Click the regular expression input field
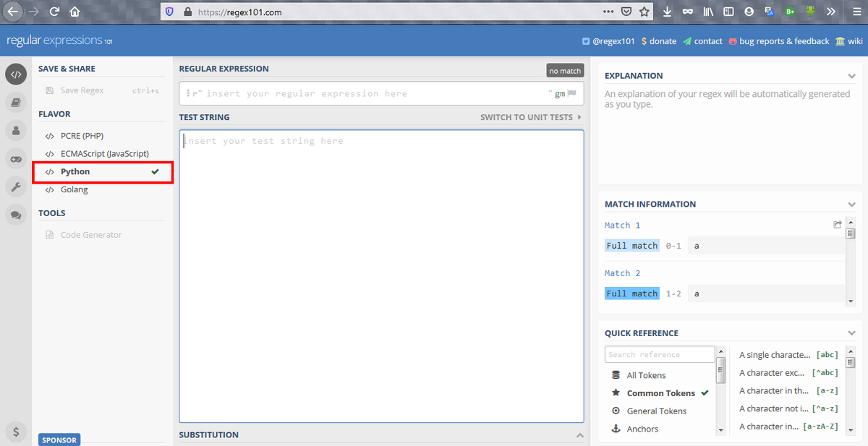 click(x=381, y=93)
